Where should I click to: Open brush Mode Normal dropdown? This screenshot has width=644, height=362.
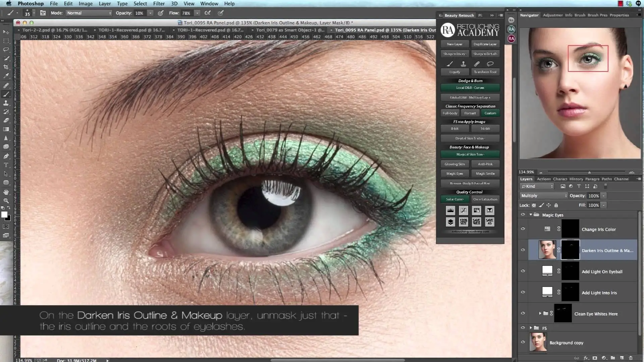click(x=89, y=13)
